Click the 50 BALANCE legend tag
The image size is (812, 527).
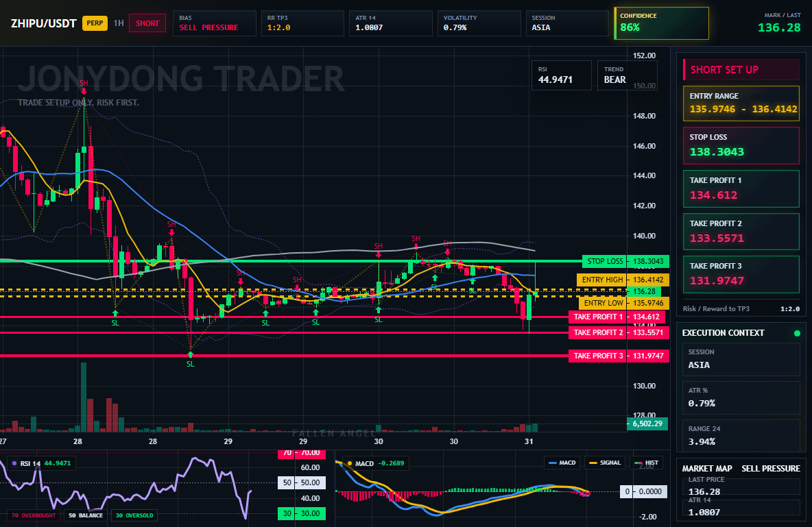pos(86,515)
